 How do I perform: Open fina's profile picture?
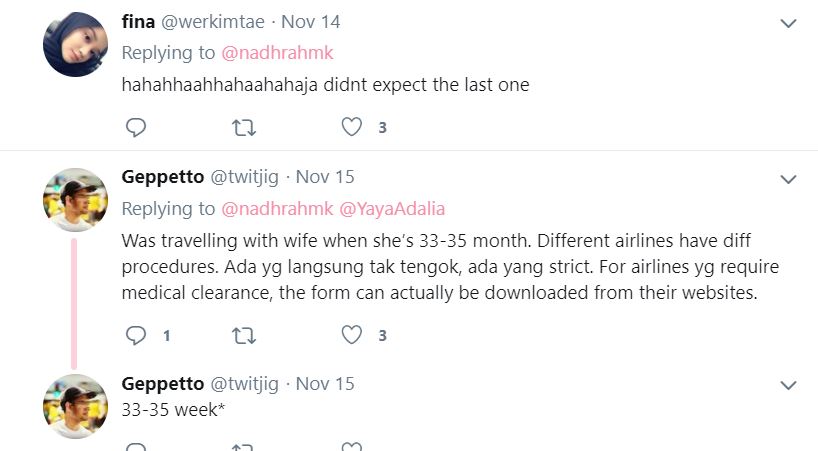click(75, 45)
